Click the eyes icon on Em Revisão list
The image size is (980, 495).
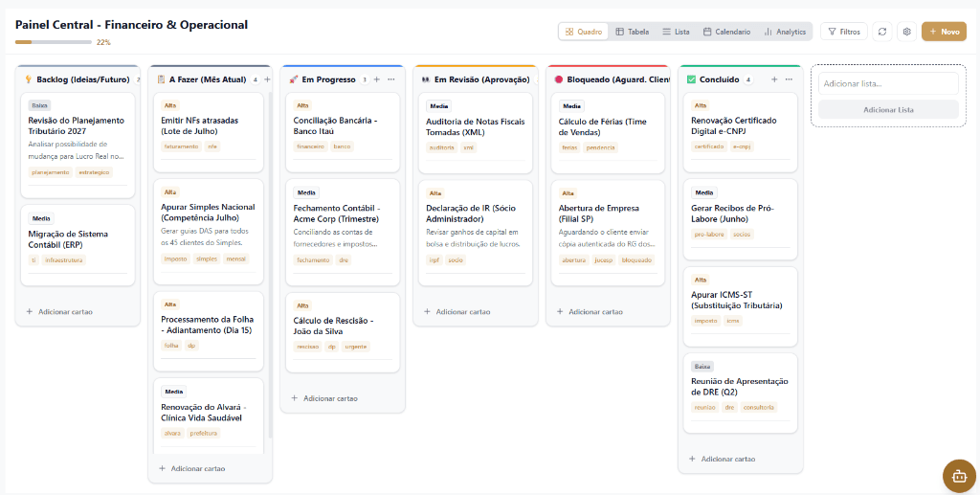[x=426, y=79]
